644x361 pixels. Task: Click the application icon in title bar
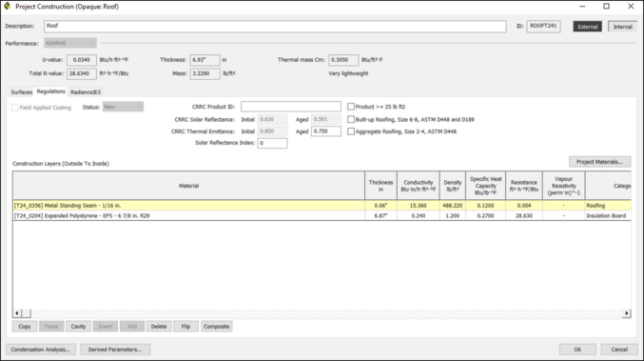tap(7, 6)
